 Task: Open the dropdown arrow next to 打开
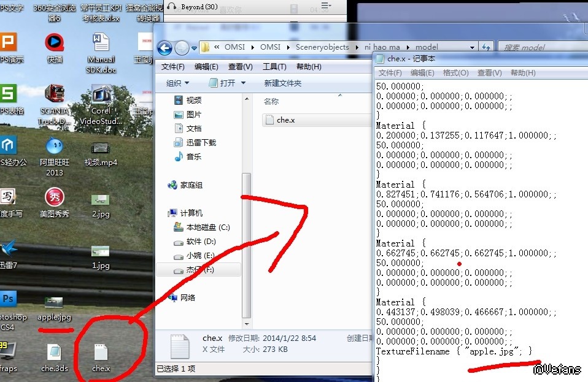click(x=243, y=83)
